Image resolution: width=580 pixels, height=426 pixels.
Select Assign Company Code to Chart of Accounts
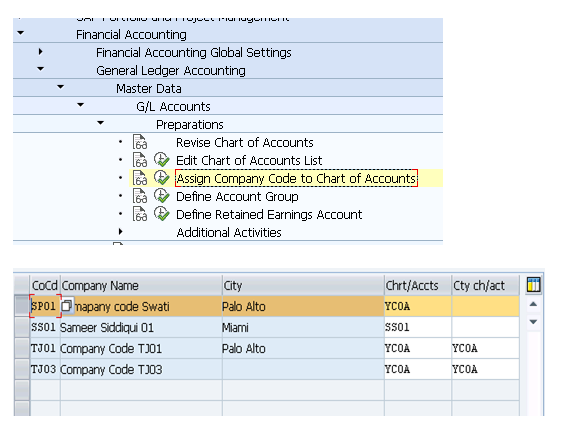(x=296, y=178)
